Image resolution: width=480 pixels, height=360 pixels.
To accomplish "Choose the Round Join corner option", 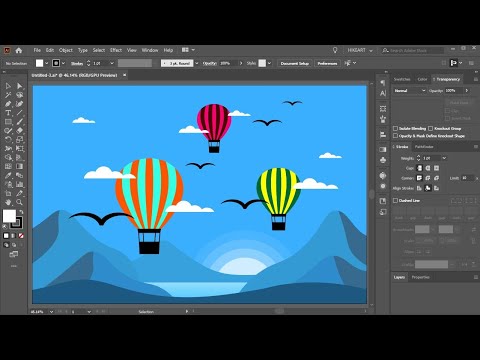I will (x=428, y=178).
